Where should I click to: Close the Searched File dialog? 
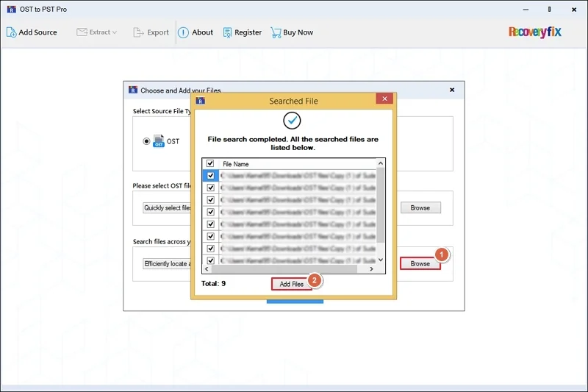click(x=384, y=99)
